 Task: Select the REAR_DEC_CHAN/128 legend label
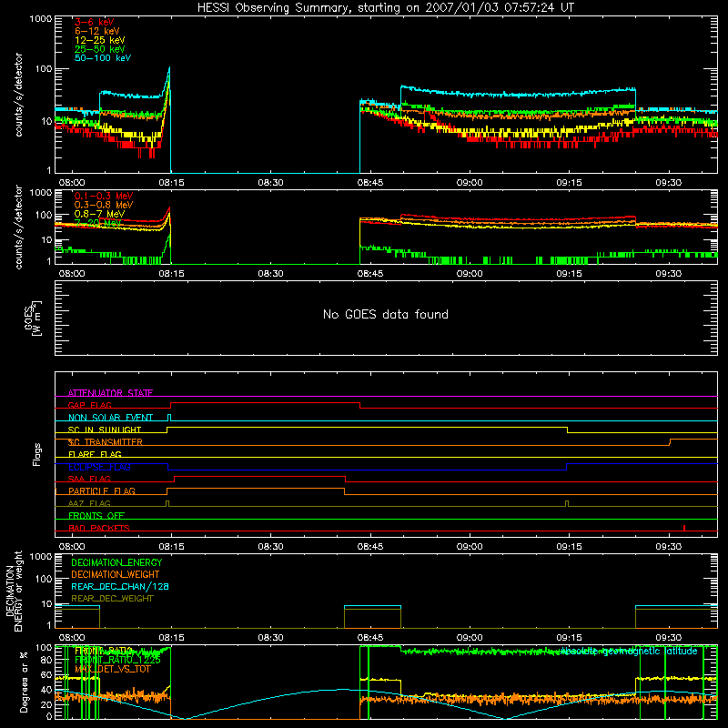pos(120,586)
